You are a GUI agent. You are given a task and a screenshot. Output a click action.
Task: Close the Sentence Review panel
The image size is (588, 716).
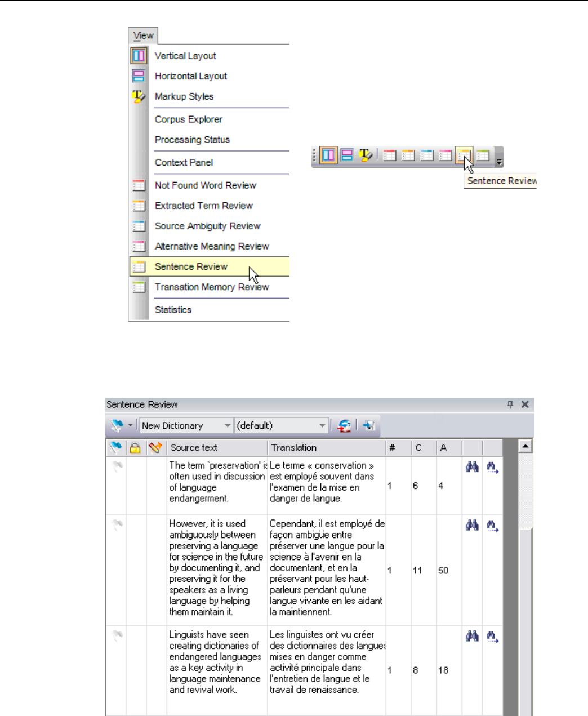click(x=525, y=404)
